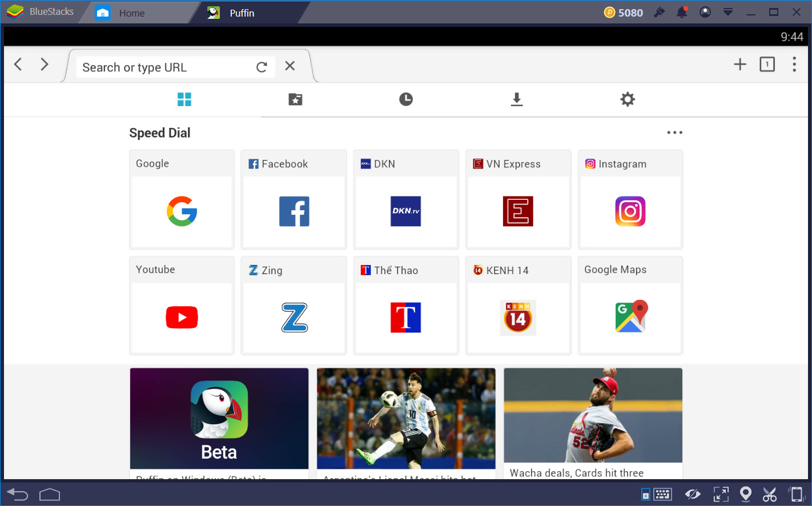The height and width of the screenshot is (506, 812).
Task: Open the DKN speed dial tile
Action: pos(406,199)
